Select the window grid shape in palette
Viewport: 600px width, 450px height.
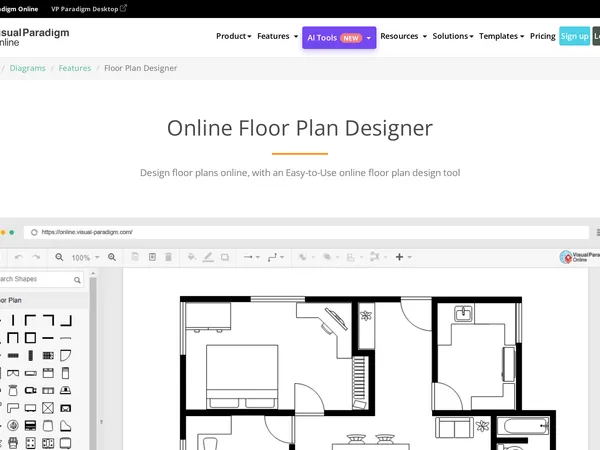[48, 355]
